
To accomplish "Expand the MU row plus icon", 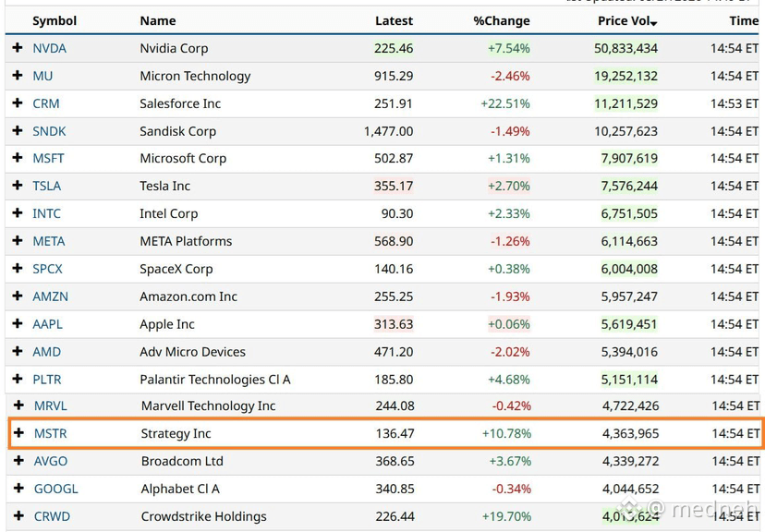I will click(18, 75).
